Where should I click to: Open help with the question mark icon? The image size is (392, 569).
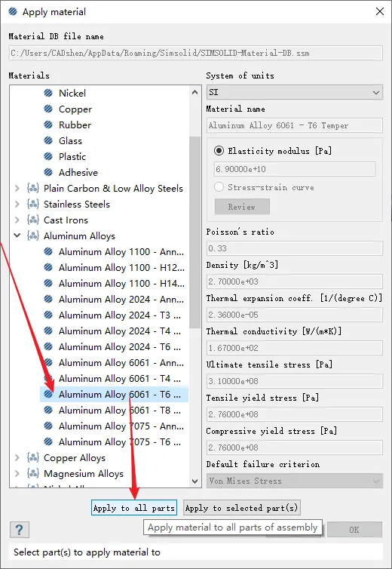pos(19,531)
